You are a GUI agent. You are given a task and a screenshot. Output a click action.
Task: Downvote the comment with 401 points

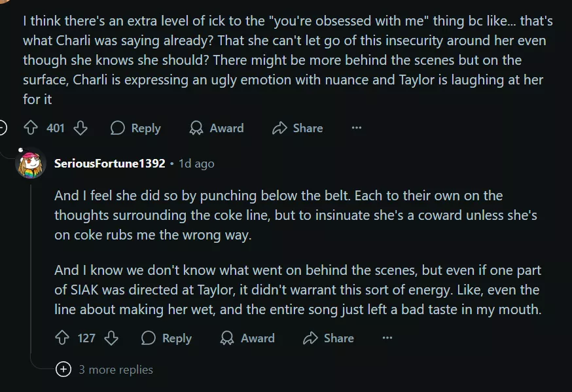[x=80, y=128]
